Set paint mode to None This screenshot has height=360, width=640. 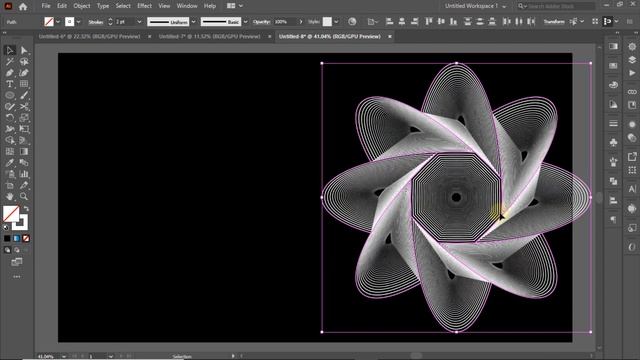26,238
